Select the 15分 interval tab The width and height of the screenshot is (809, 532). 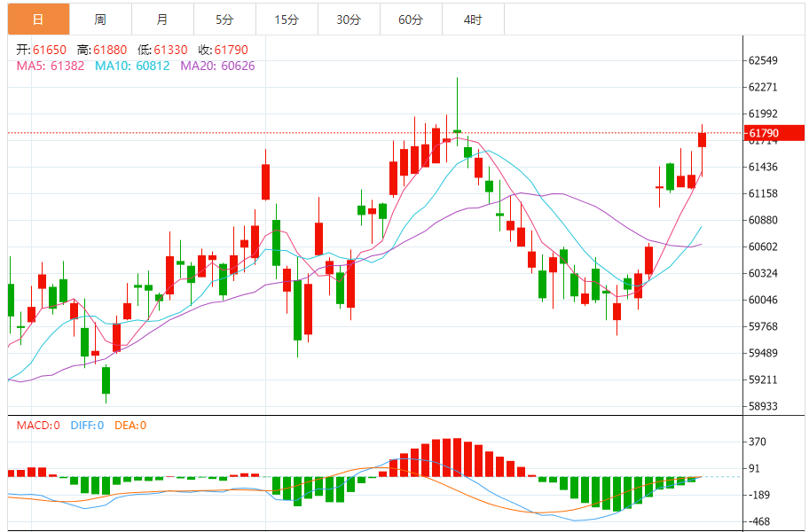(287, 19)
